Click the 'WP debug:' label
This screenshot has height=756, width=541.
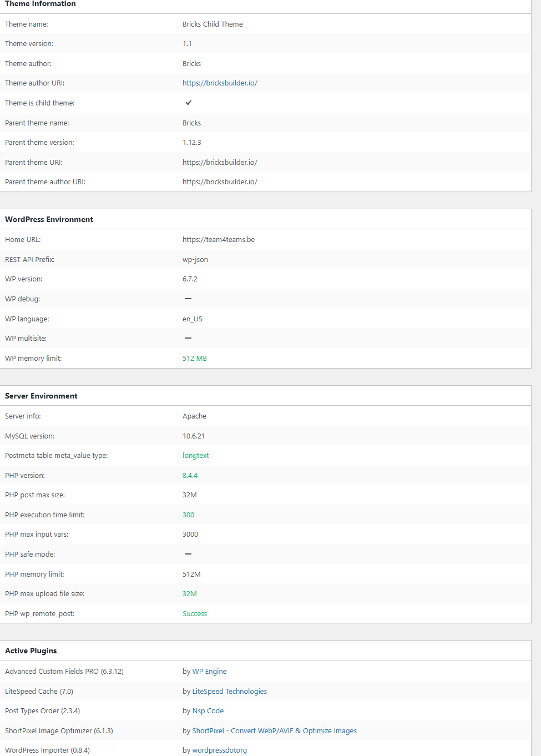[x=23, y=299]
